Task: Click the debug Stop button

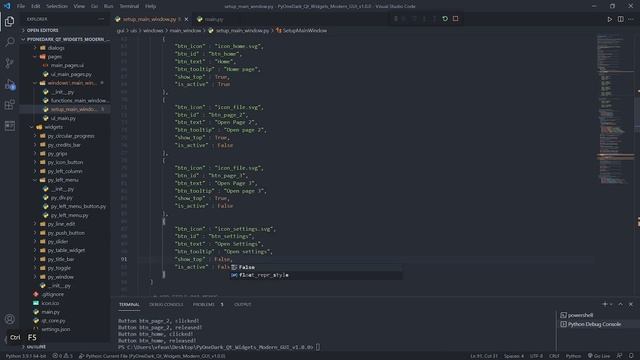Action: pyautogui.click(x=456, y=19)
